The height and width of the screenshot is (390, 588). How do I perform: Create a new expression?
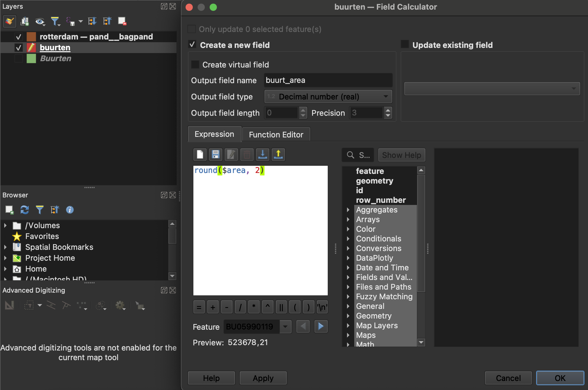(200, 155)
